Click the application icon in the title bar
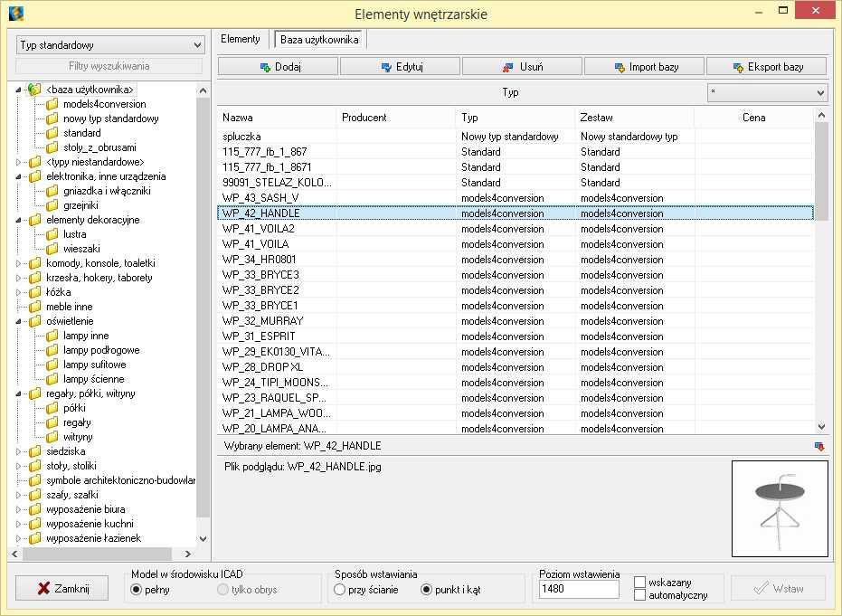This screenshot has height=616, width=842. coord(16,13)
